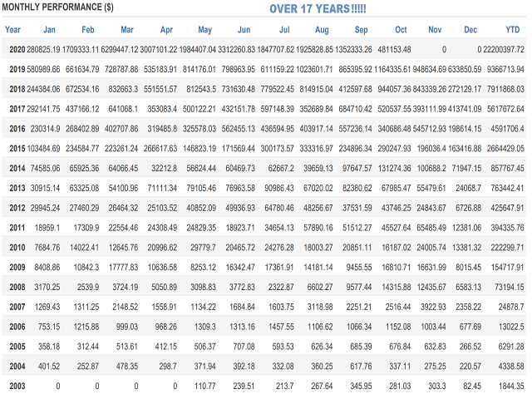This screenshot has width=532, height=399.
Task: Select the 2009 YTD value 154717.91
Action: pyautogui.click(x=507, y=268)
